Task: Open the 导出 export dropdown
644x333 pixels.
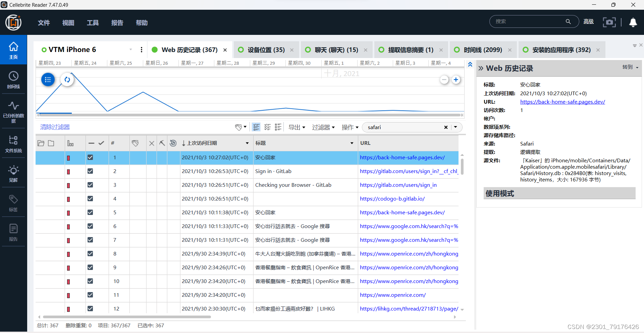Action: pos(297,127)
